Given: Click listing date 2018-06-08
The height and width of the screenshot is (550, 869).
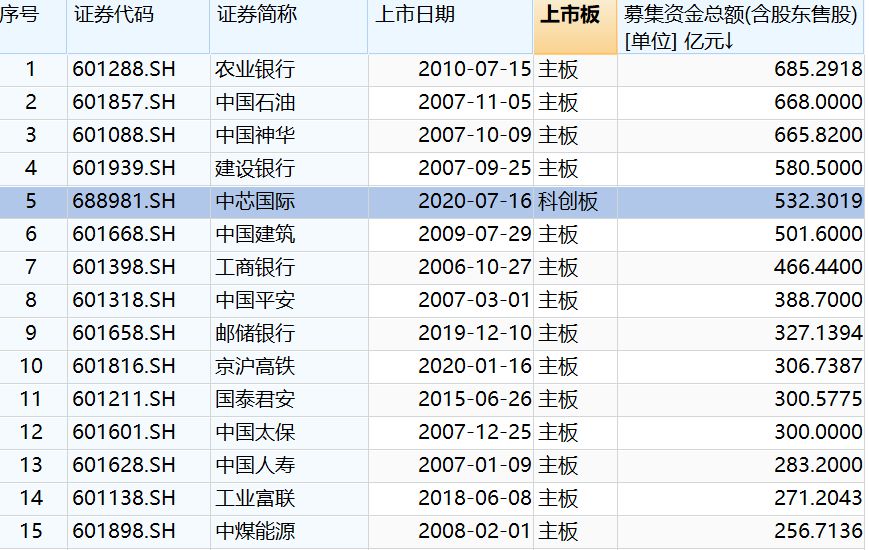Looking at the screenshot, I should (x=451, y=498).
